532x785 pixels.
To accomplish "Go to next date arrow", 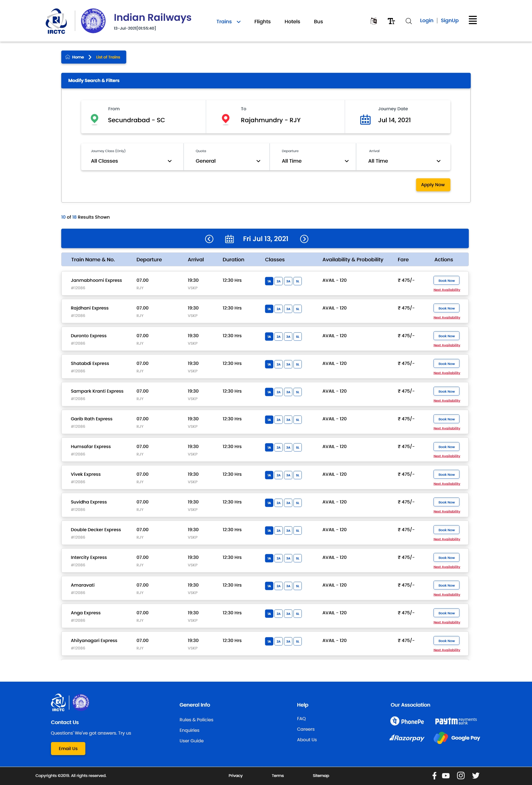I will coord(304,239).
